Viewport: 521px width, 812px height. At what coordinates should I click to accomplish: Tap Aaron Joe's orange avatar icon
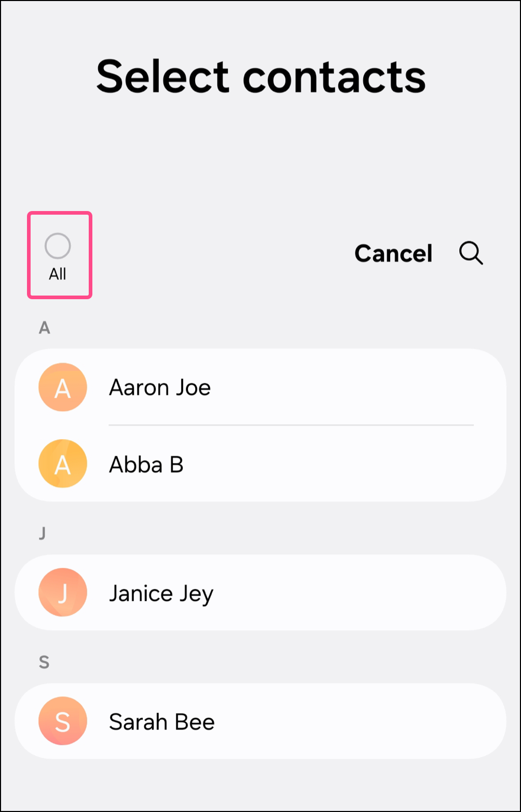pyautogui.click(x=62, y=387)
